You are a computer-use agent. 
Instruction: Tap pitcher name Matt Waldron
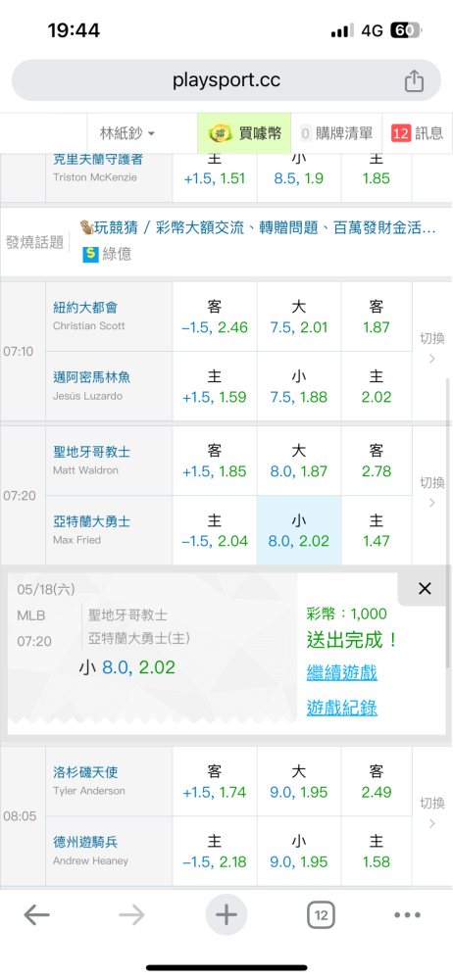(x=85, y=470)
